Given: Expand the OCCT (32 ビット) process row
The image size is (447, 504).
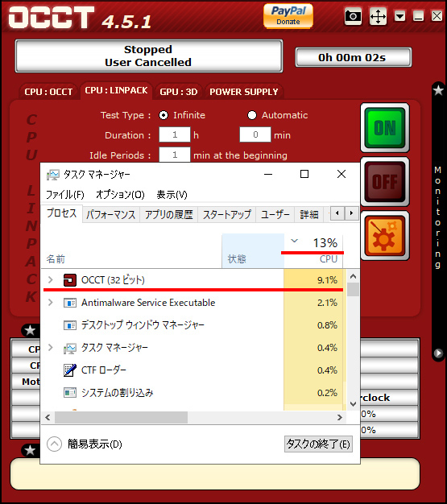Looking at the screenshot, I should (x=51, y=279).
